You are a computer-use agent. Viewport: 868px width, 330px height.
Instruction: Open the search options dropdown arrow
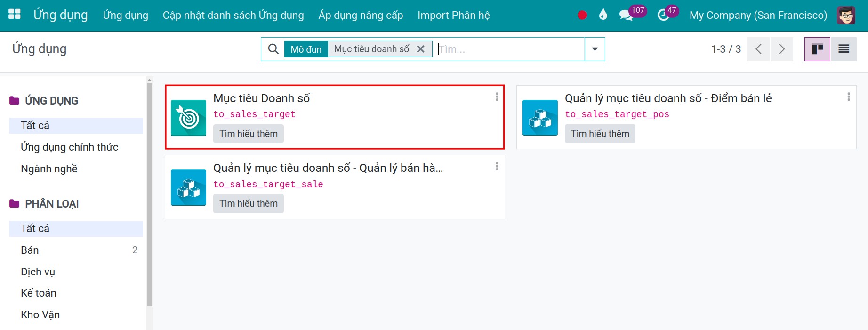(595, 49)
